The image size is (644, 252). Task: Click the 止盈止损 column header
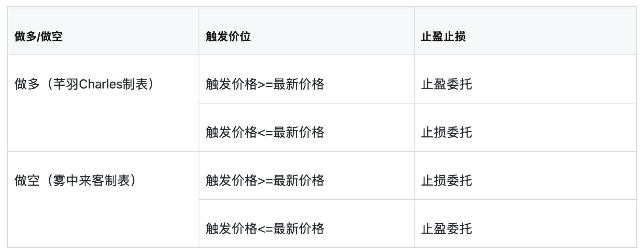443,37
